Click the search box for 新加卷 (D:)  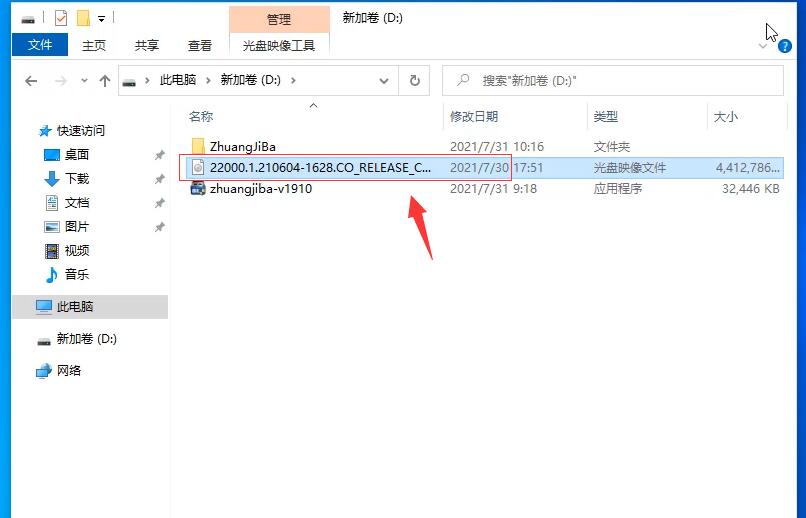click(613, 80)
